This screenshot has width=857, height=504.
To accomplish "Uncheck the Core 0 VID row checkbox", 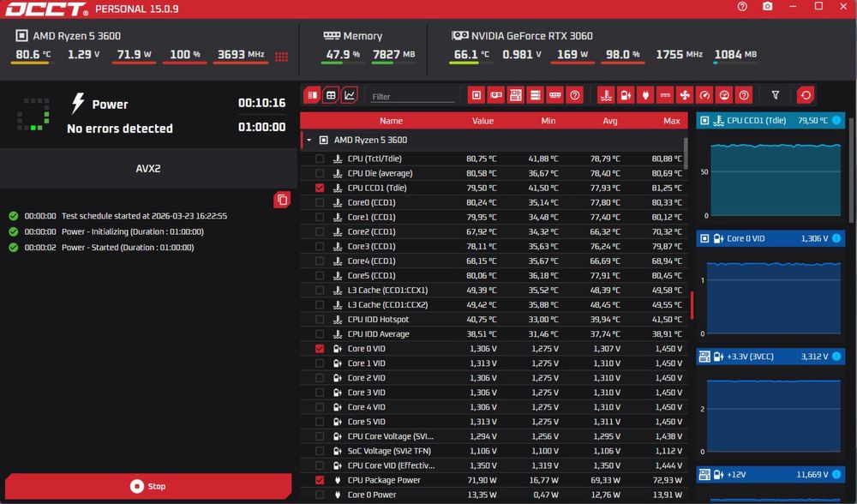I will pos(320,349).
